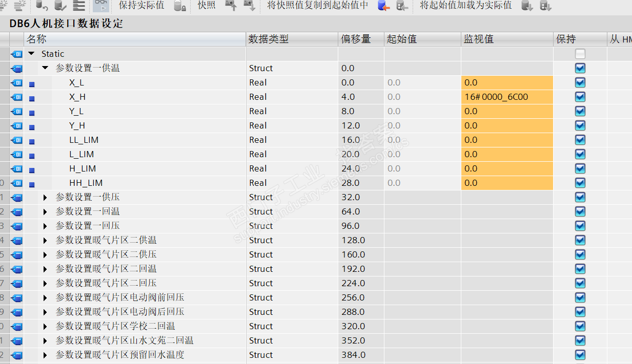This screenshot has width=632, height=364.
Task: Collapse the 参数设置一供温 struct
Action: pyautogui.click(x=45, y=68)
